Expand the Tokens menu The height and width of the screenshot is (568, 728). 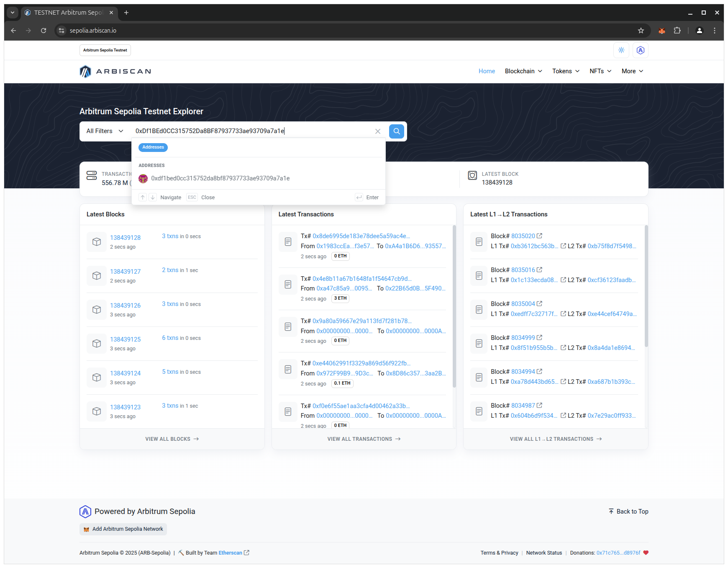point(566,71)
